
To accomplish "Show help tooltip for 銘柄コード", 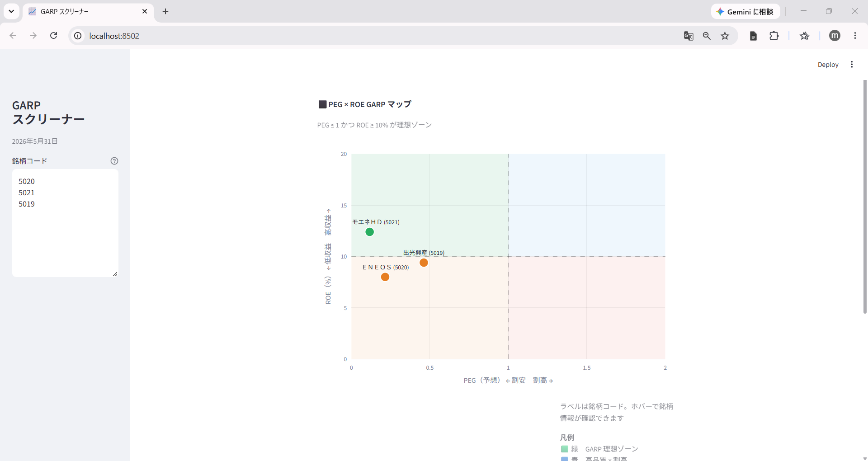I will click(x=114, y=161).
